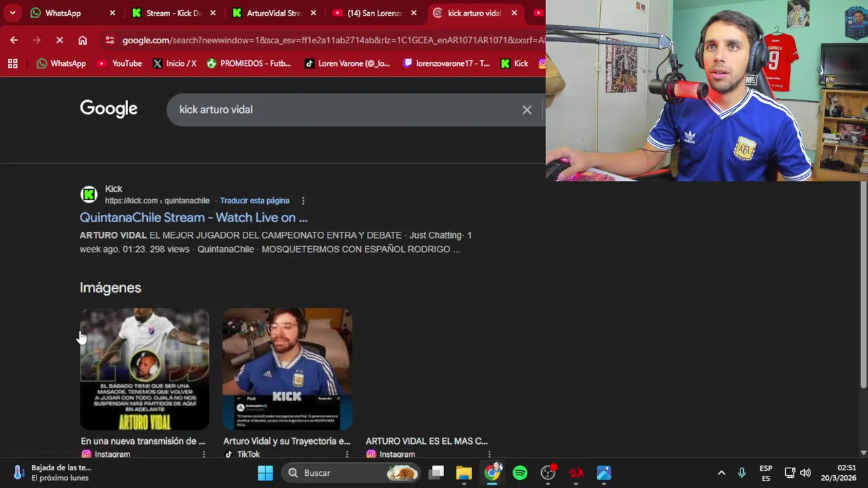Open the Kick bookmark
This screenshot has height=488, width=868.
click(514, 63)
